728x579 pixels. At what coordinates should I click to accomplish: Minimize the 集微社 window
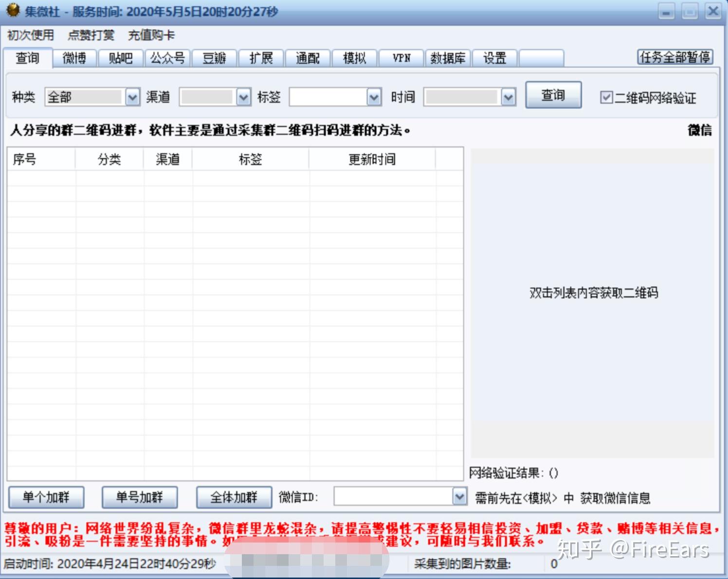(667, 11)
